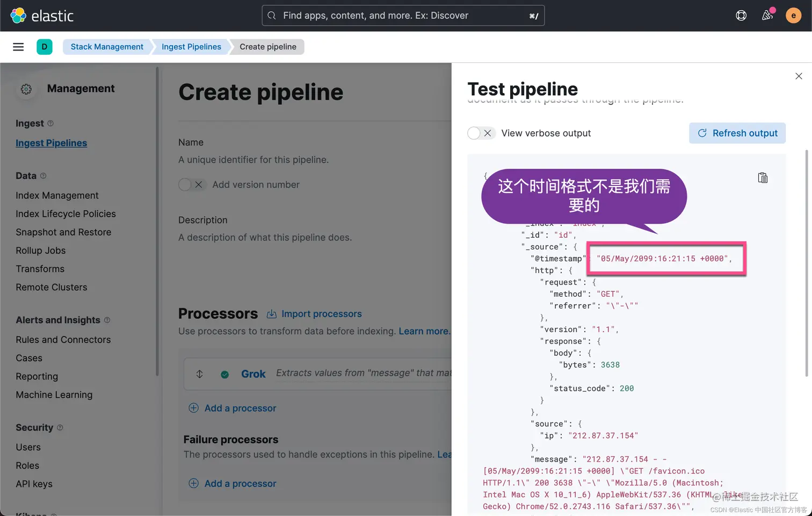
Task: Click the Grok processor status check icon
Action: click(225, 375)
